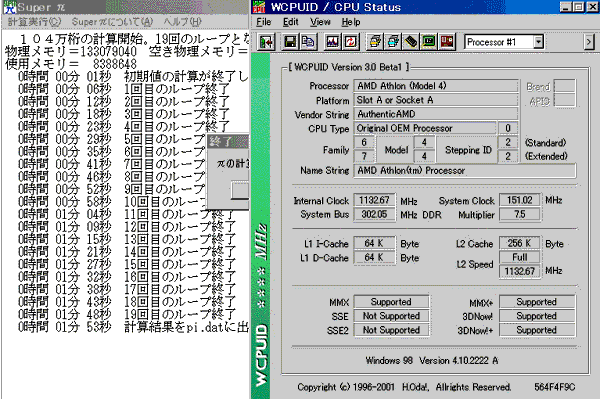Click the L1 I-Cache value 64 K
Image resolution: width=600 pixels, height=399 pixels.
(x=374, y=243)
